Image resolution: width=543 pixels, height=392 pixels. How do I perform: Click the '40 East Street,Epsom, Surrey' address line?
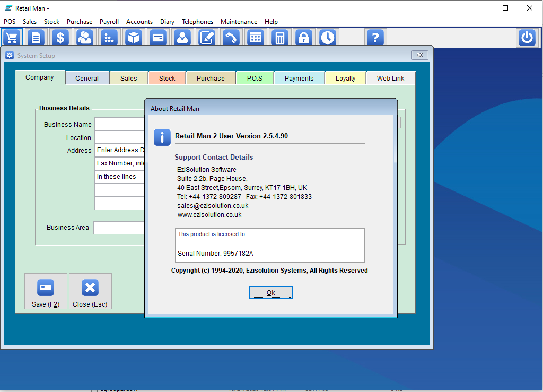click(242, 188)
